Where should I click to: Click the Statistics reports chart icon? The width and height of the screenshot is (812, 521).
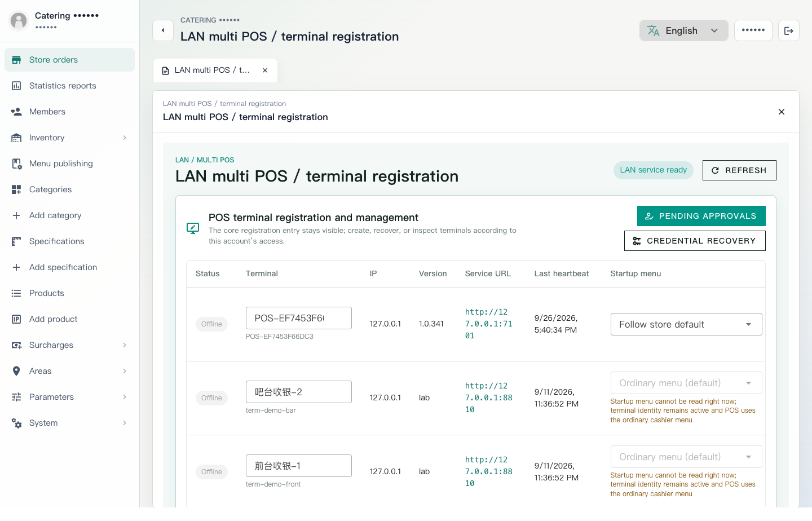[x=16, y=86]
